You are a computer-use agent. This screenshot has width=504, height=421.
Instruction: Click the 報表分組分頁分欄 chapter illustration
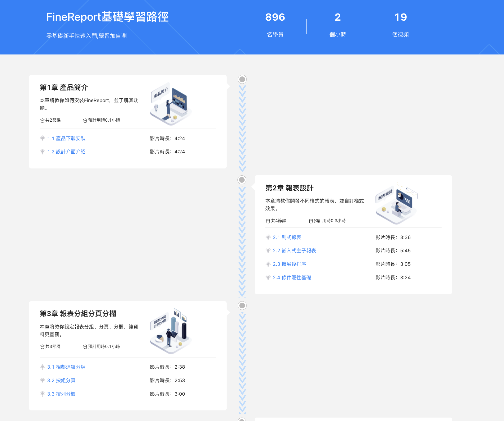[171, 331]
